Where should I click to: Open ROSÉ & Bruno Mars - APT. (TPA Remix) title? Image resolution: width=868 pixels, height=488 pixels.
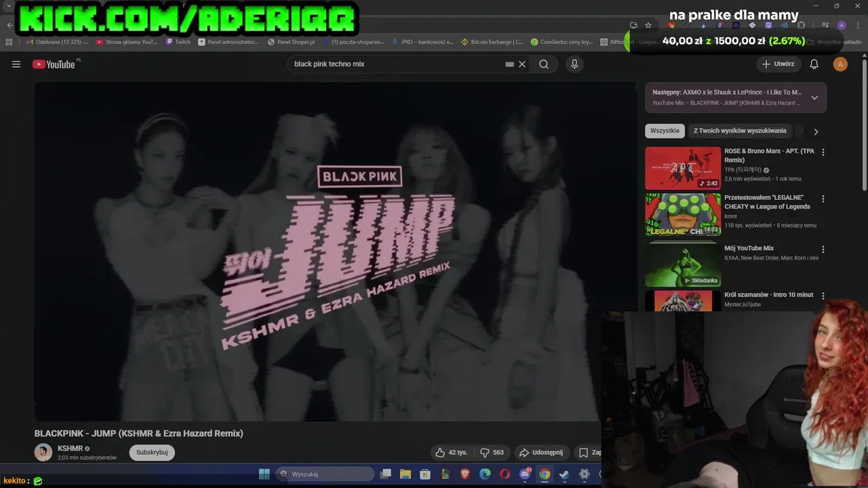click(769, 156)
